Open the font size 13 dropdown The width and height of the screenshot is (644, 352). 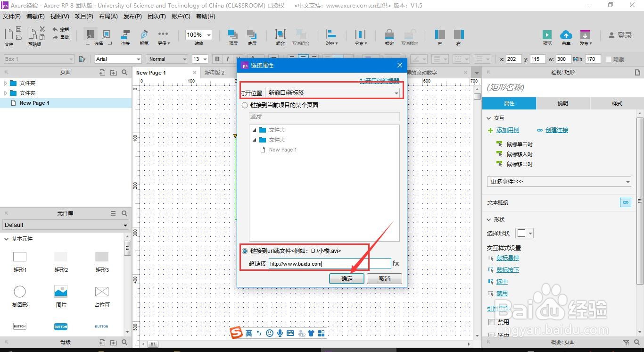(200, 59)
